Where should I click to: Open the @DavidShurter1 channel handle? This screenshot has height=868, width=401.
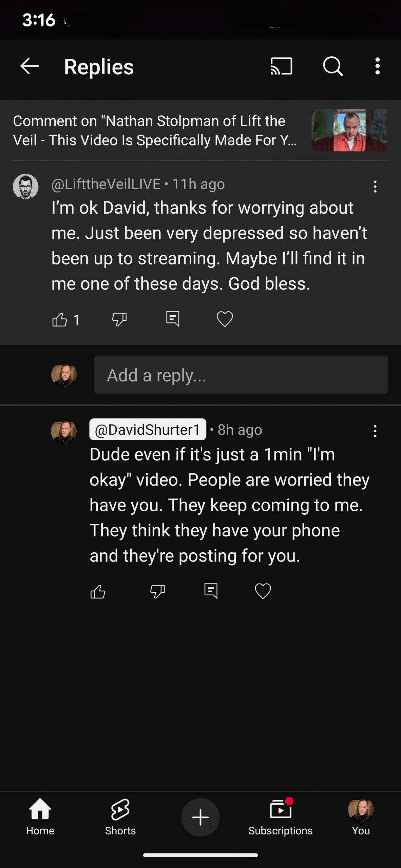coord(148,430)
